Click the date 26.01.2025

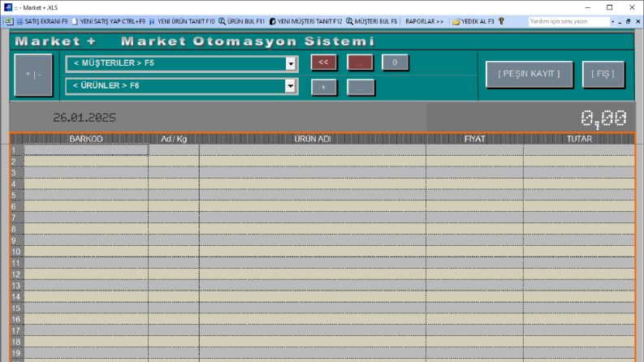tap(84, 118)
